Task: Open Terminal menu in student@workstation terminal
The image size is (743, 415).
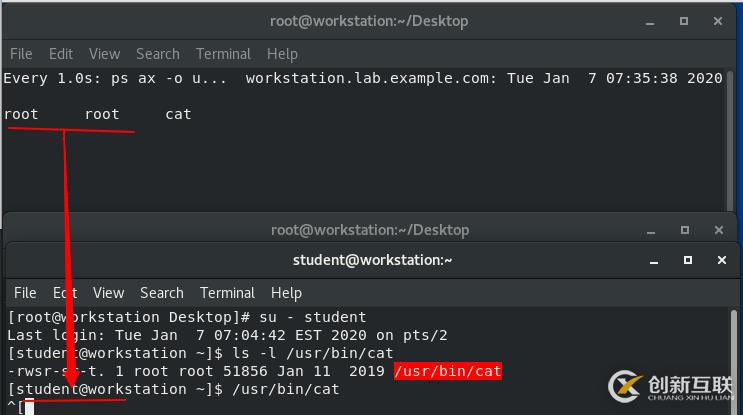Action: (227, 293)
